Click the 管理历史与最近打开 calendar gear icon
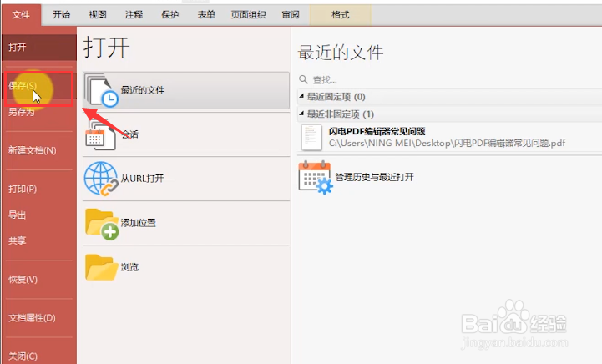 tap(316, 177)
